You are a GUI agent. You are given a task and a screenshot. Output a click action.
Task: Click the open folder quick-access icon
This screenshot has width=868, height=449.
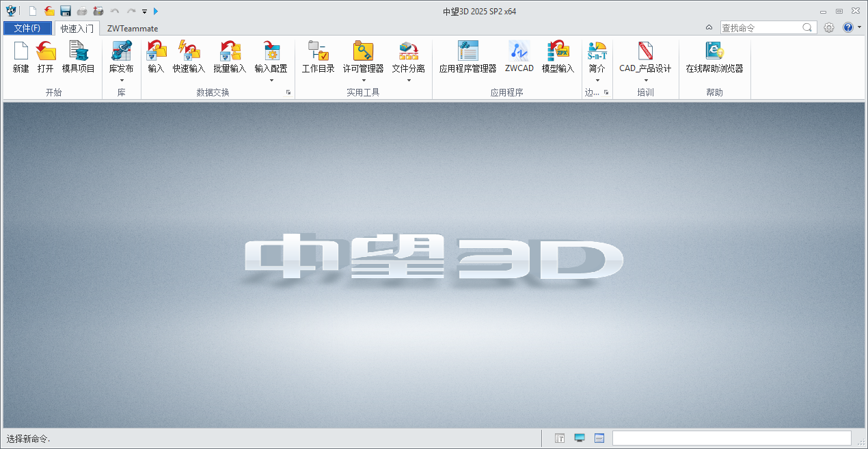tap(49, 11)
